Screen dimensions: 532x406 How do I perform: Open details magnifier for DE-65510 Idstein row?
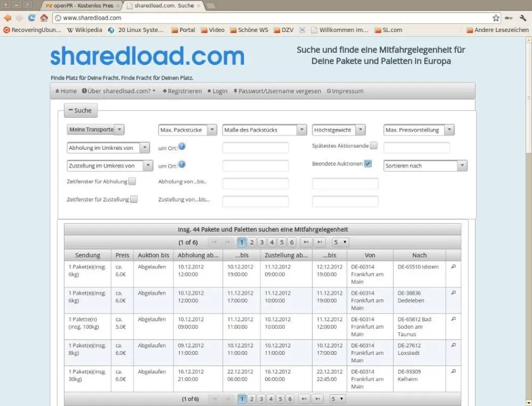coord(453,266)
